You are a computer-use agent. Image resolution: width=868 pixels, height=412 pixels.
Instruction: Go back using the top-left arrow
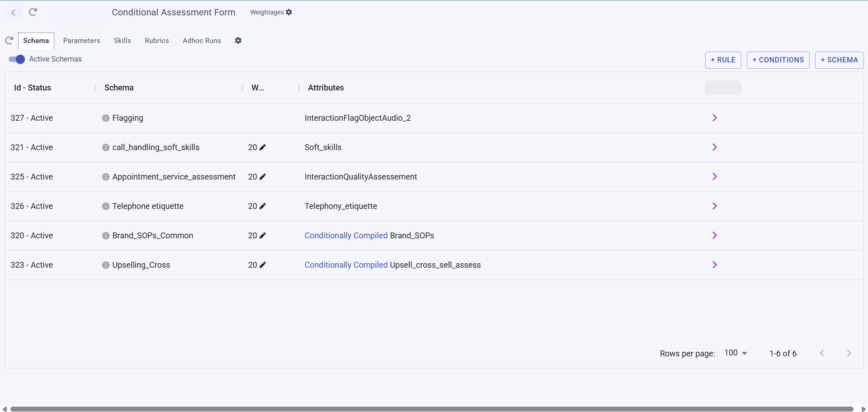coord(14,13)
